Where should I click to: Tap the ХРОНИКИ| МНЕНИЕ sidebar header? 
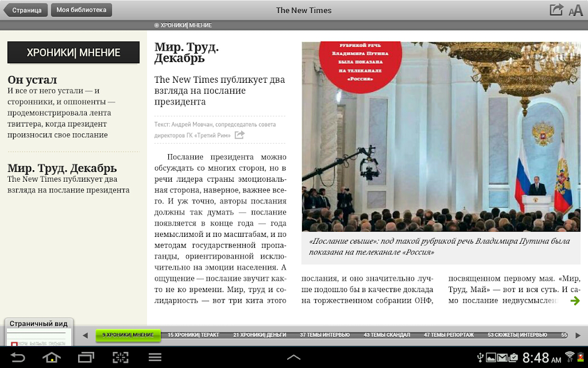[73, 52]
